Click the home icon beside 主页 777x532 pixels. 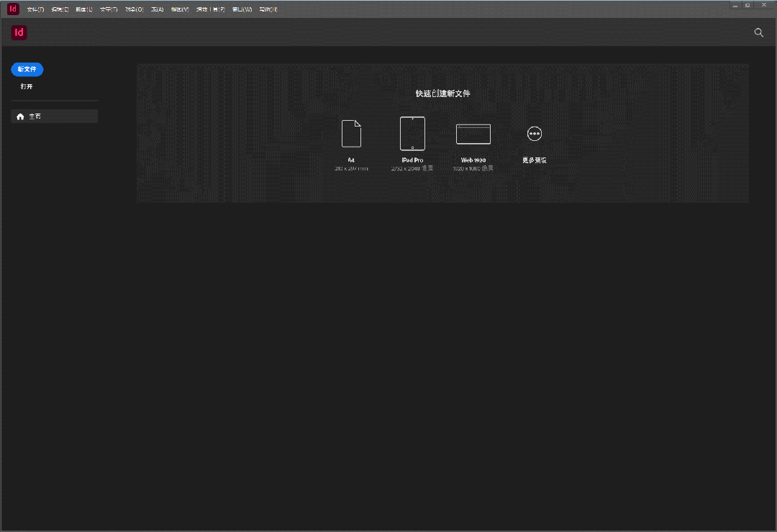[x=20, y=116]
